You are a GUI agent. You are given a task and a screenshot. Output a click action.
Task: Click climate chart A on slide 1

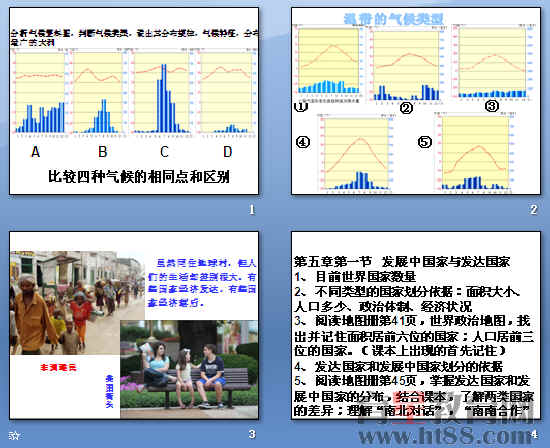(39, 93)
